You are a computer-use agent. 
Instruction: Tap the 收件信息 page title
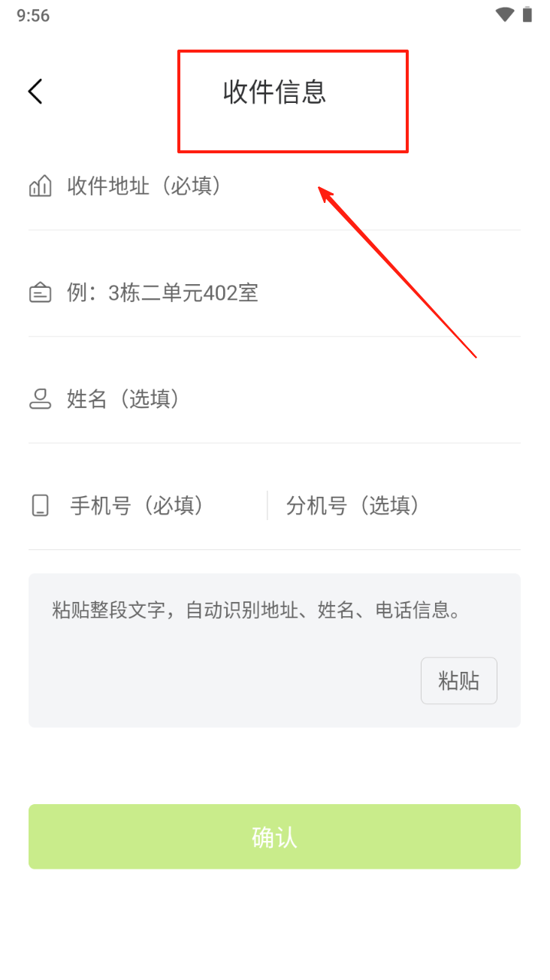click(274, 92)
